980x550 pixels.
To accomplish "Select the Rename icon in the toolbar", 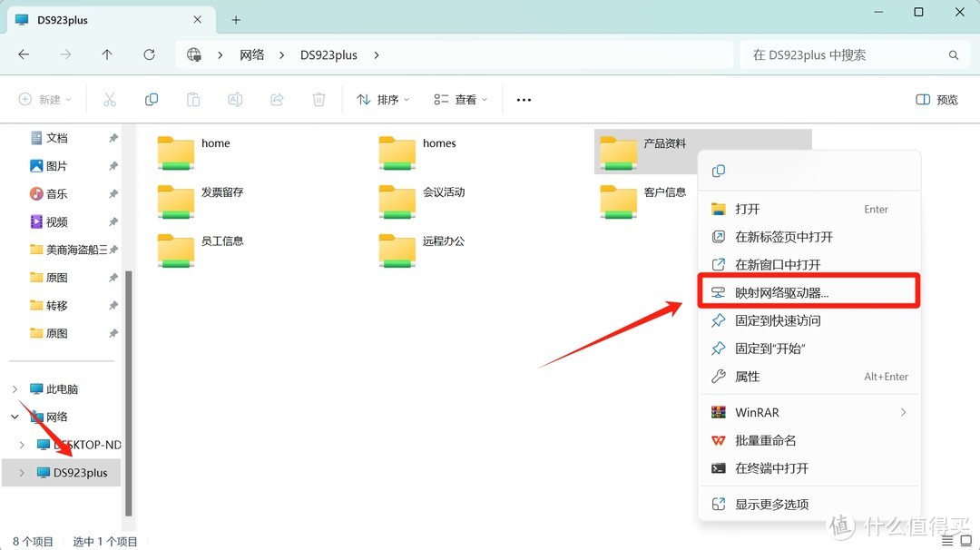I will (235, 99).
